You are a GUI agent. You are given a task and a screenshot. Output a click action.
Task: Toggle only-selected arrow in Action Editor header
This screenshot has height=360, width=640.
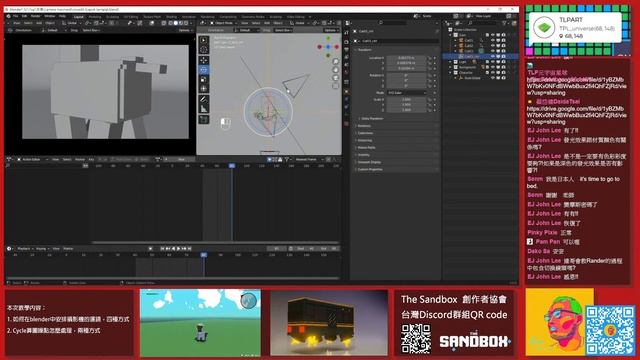tap(269, 159)
